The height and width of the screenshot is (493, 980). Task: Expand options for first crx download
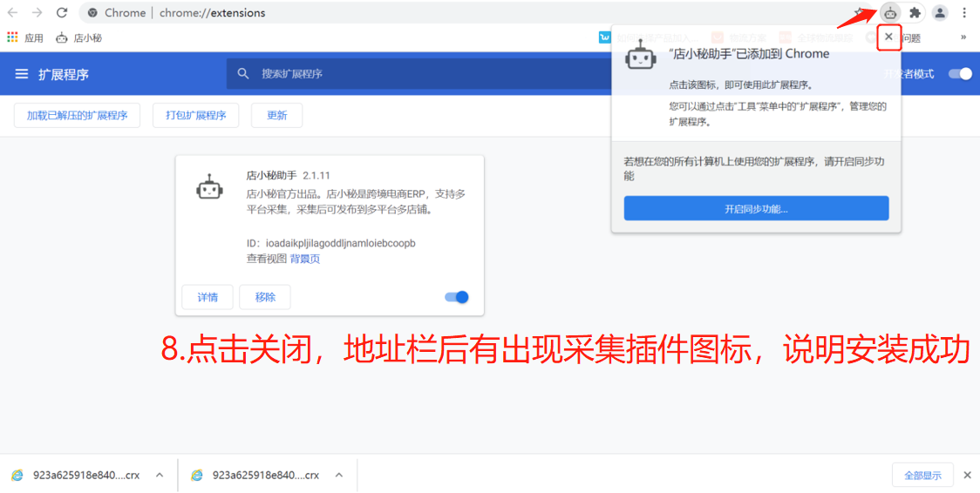(160, 475)
